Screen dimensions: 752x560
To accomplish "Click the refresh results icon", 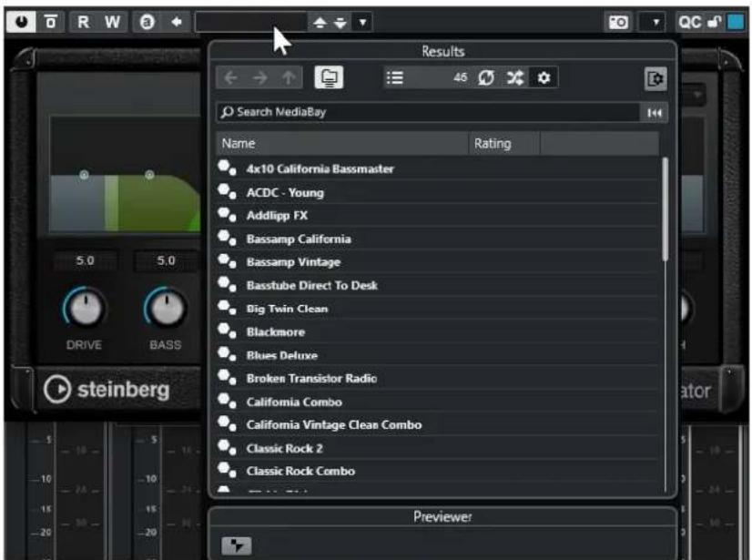I will [x=486, y=77].
